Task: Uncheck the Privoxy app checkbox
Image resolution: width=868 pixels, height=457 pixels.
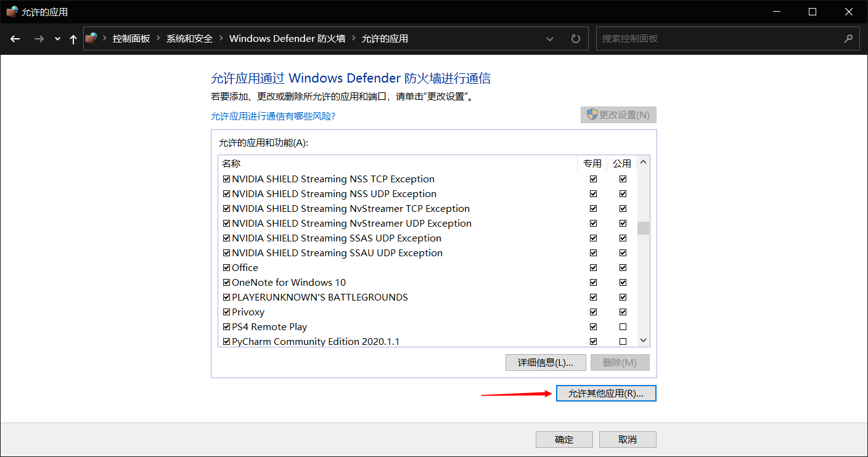Action: tap(226, 312)
